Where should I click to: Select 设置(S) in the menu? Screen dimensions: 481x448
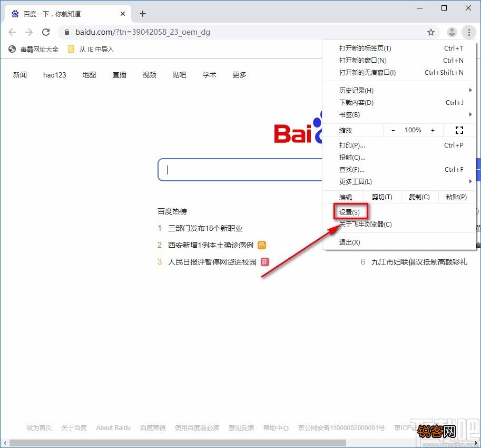(x=350, y=212)
